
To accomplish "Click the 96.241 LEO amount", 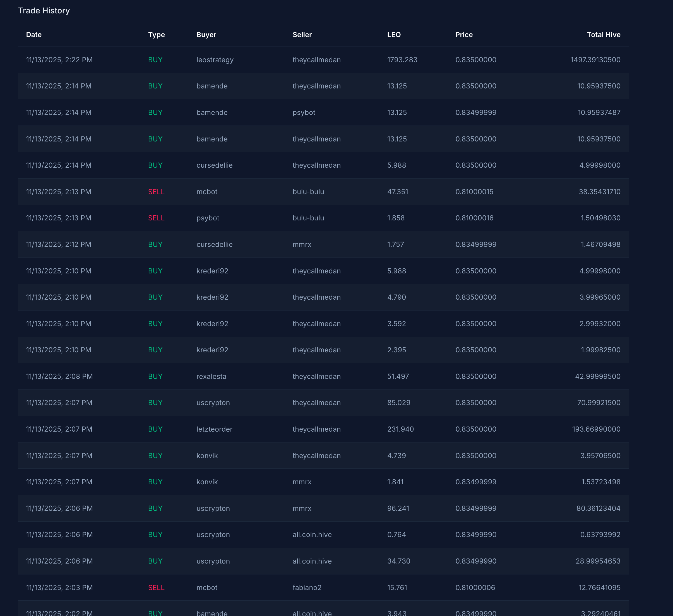I will pyautogui.click(x=398, y=508).
